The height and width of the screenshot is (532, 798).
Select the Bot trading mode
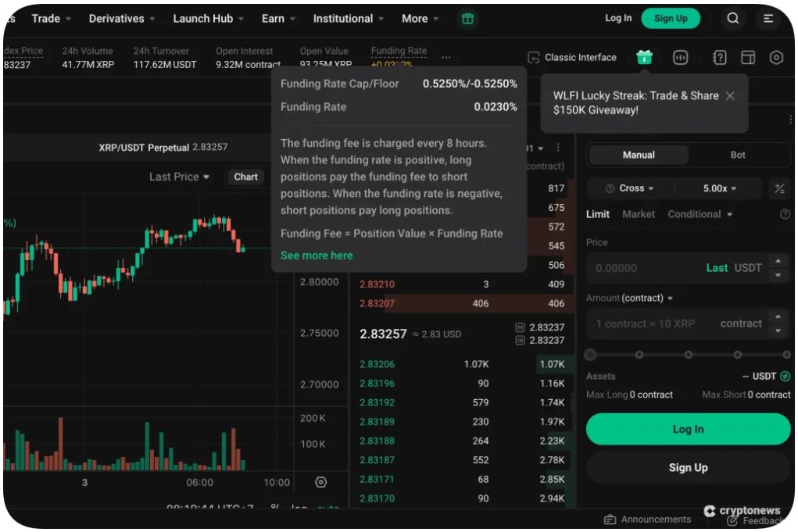pos(738,155)
